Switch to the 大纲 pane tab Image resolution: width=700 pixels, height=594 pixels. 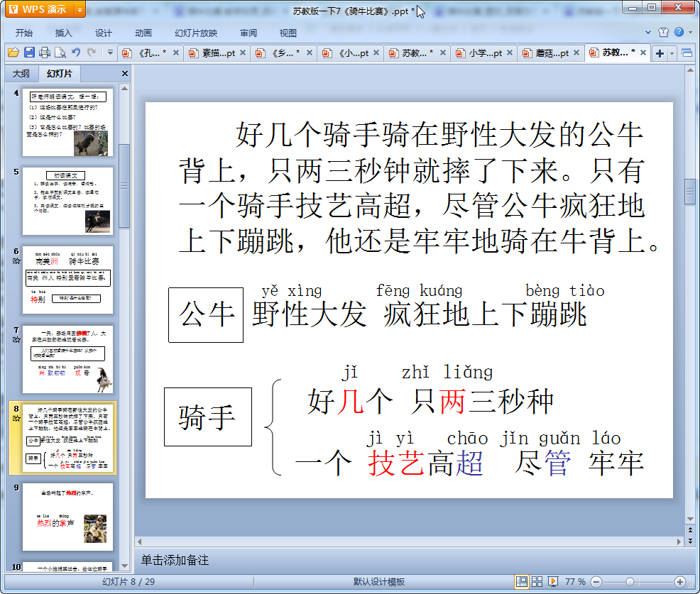coord(21,74)
